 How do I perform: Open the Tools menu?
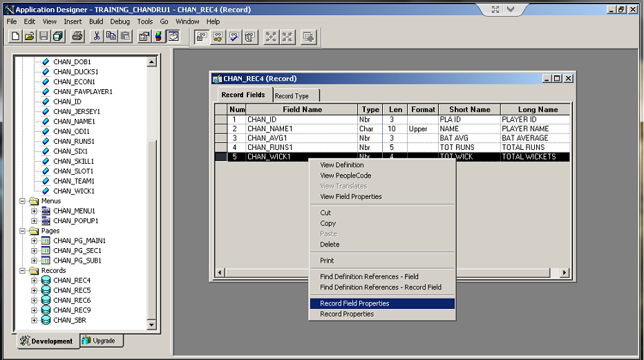click(x=144, y=21)
